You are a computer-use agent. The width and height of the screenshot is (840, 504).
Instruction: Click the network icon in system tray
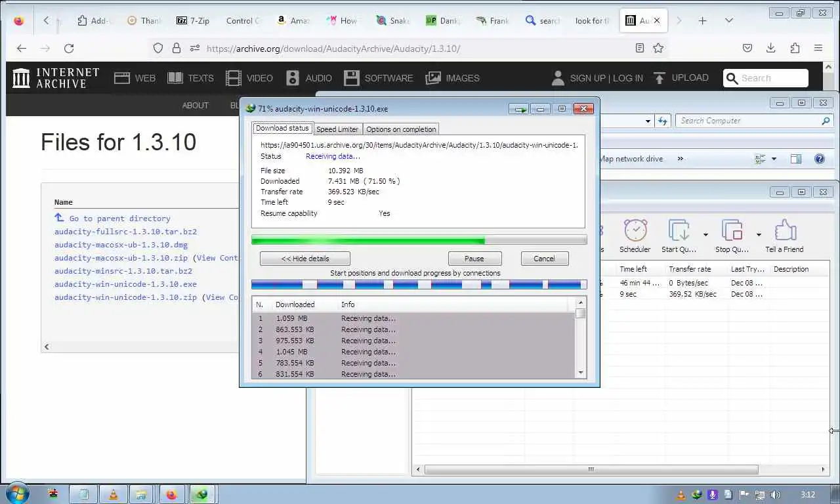click(759, 495)
